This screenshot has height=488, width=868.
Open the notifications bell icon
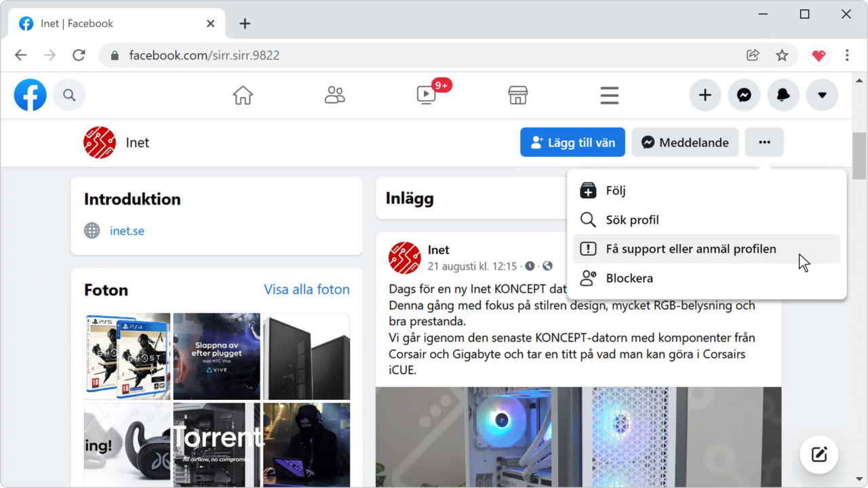click(x=783, y=95)
